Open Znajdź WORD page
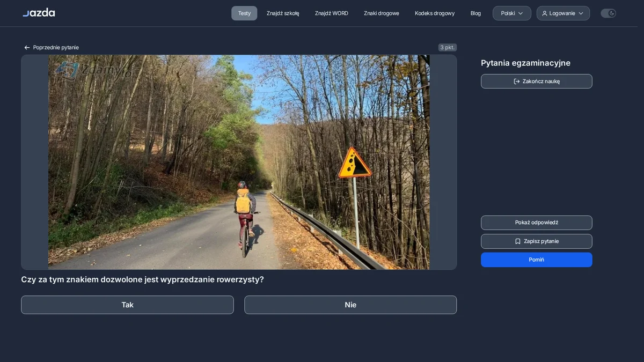Screen dimensions: 644x362 (332, 13)
